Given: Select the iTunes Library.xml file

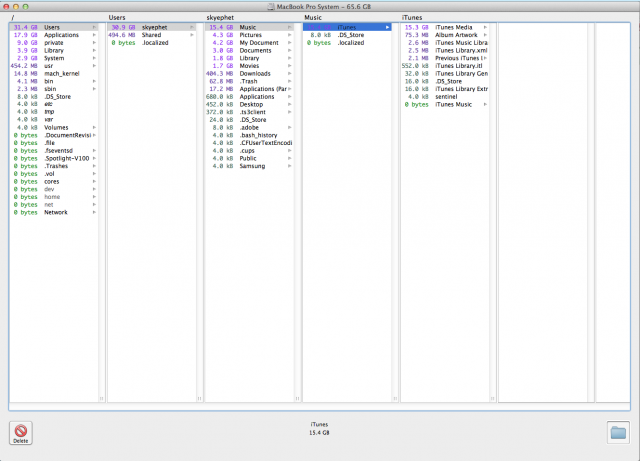Looking at the screenshot, I should point(445,51).
